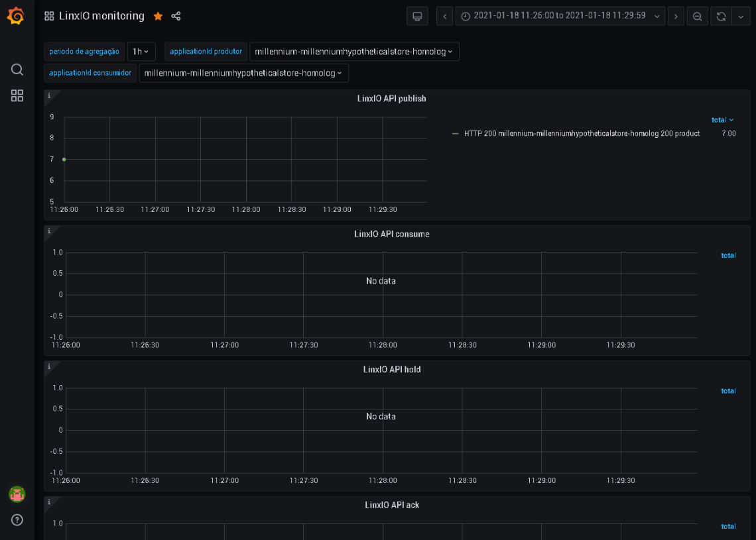The height and width of the screenshot is (540, 756).
Task: Open LinxIO API consume panel title menu
Action: 391,234
